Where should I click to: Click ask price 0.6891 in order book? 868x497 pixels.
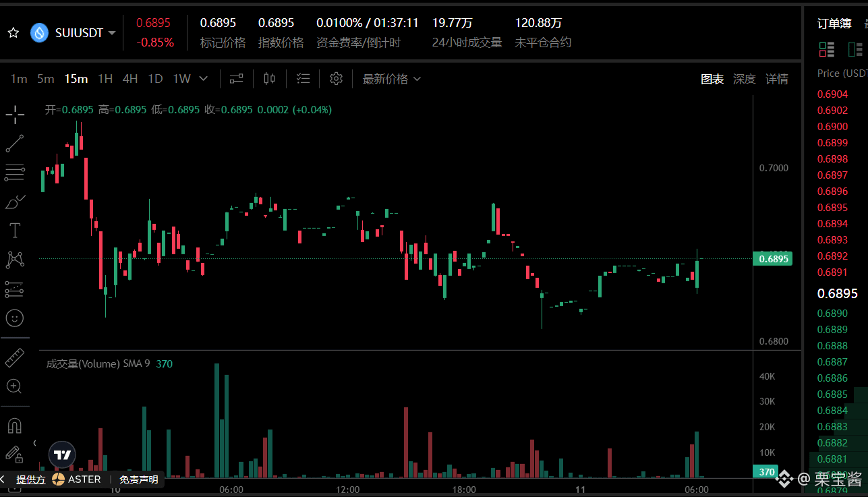(832, 272)
